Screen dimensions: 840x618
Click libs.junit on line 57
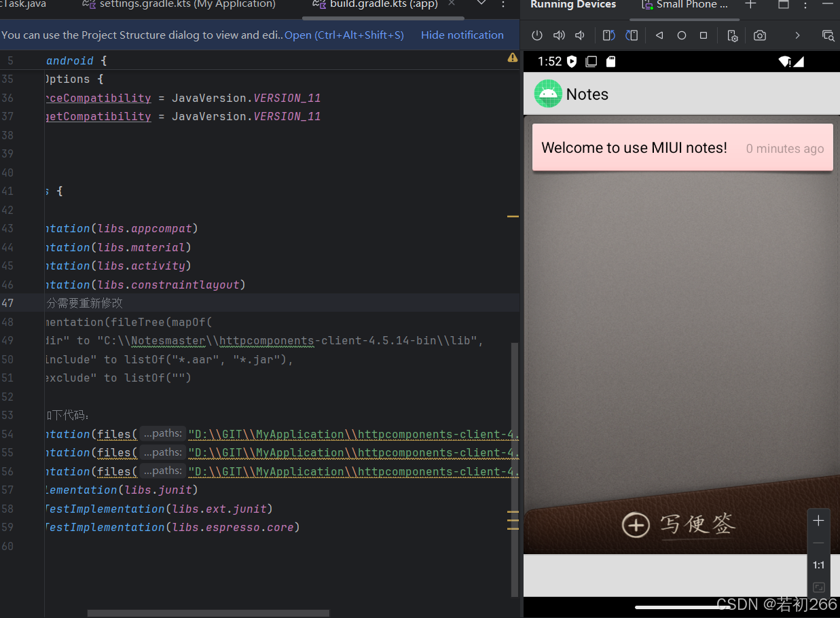click(x=158, y=490)
